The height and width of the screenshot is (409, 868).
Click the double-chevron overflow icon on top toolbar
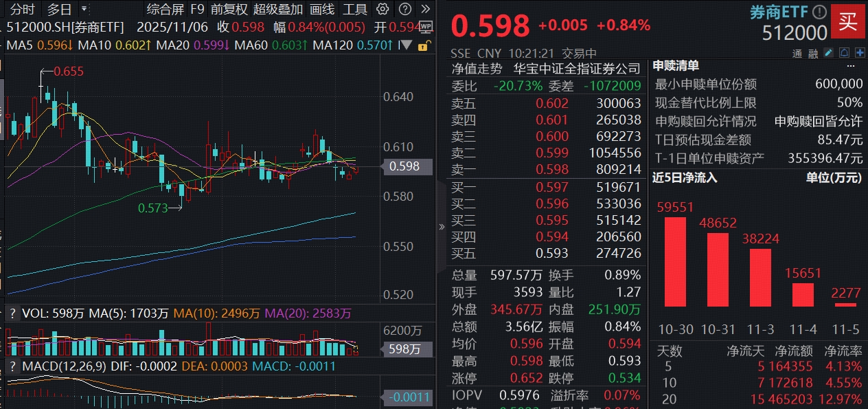pyautogui.click(x=424, y=10)
